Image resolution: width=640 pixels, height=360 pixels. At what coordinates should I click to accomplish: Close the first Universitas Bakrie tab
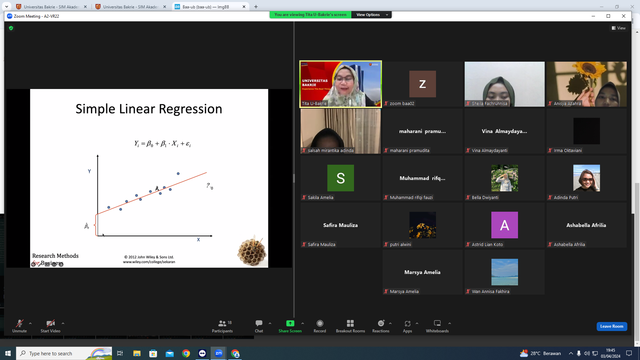[85, 7]
